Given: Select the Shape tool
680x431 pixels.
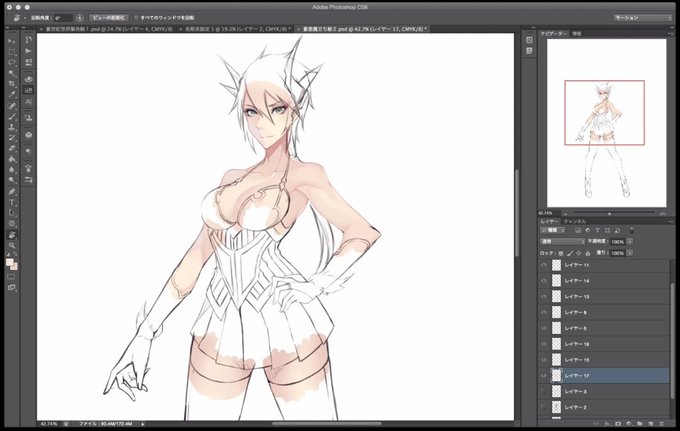Looking at the screenshot, I should click(12, 224).
